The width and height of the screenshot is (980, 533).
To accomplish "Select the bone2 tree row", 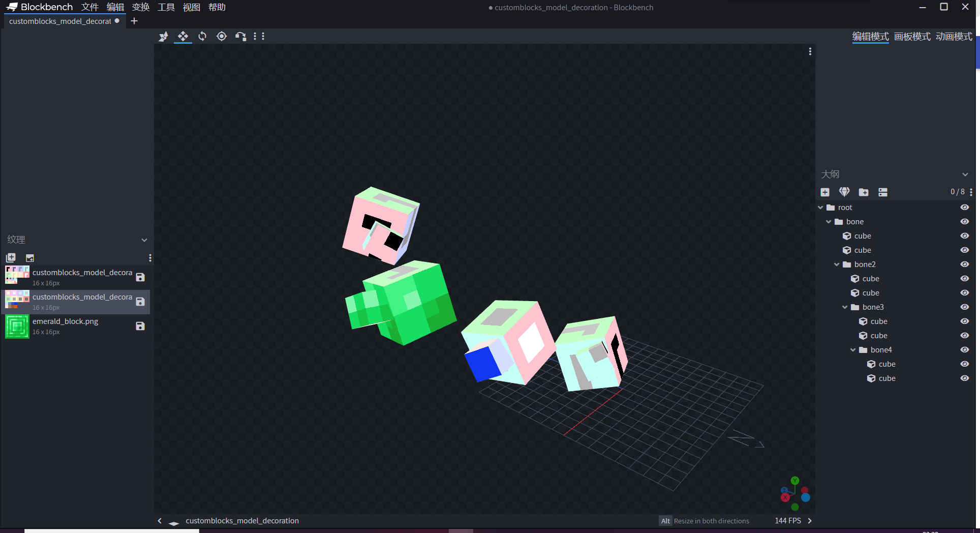I will tap(896, 264).
